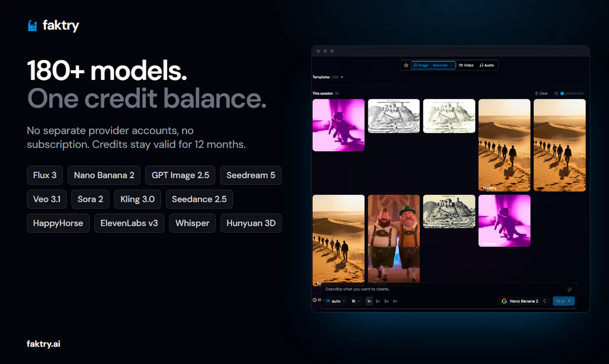Click the faktry.ai link text
609x364 pixels.
click(43, 344)
